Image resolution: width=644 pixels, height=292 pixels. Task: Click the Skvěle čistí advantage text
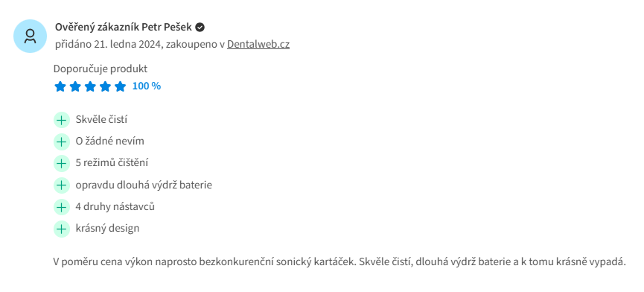point(101,120)
